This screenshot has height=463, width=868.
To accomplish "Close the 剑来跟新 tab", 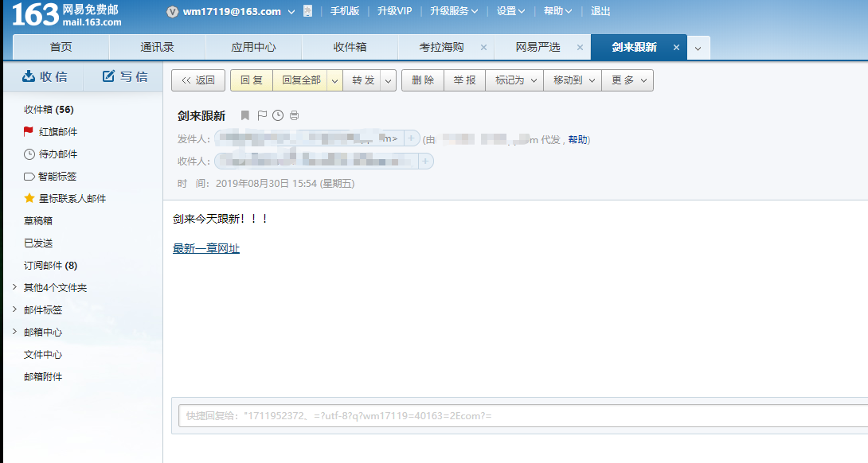I will [676, 48].
